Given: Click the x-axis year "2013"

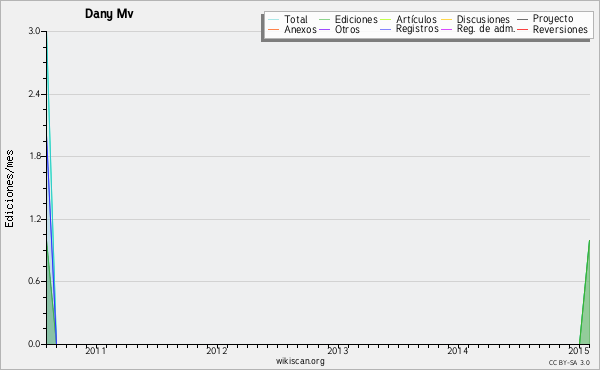Looking at the screenshot, I should pos(338,351).
